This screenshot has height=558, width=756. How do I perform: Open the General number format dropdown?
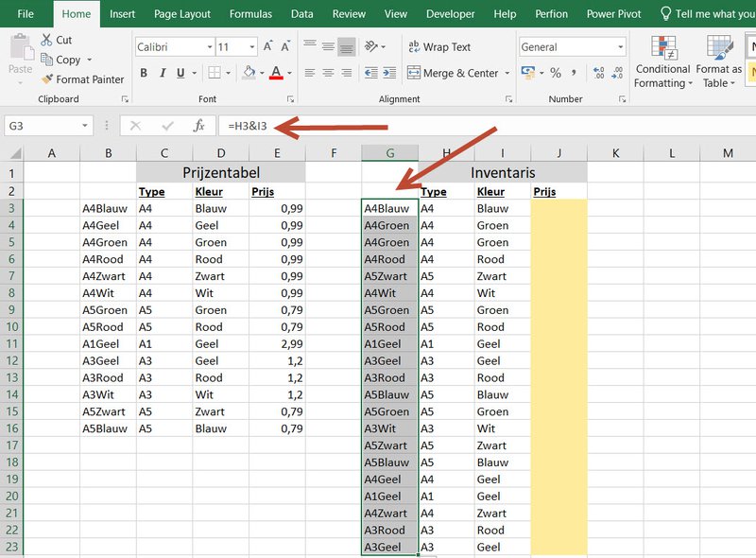621,47
